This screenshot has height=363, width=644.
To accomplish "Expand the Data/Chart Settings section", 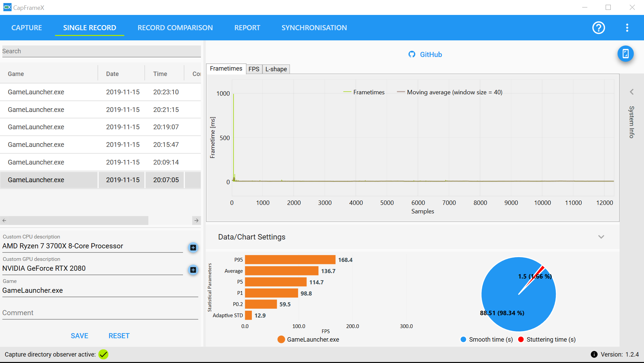I will 601,237.
